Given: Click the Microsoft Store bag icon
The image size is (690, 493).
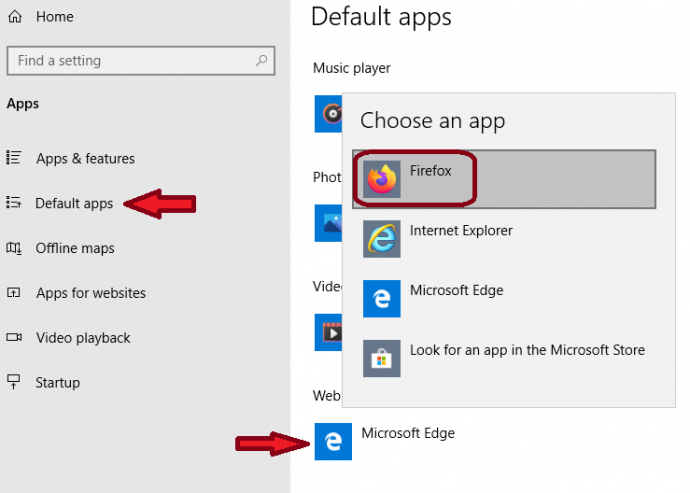Looking at the screenshot, I should 382,359.
